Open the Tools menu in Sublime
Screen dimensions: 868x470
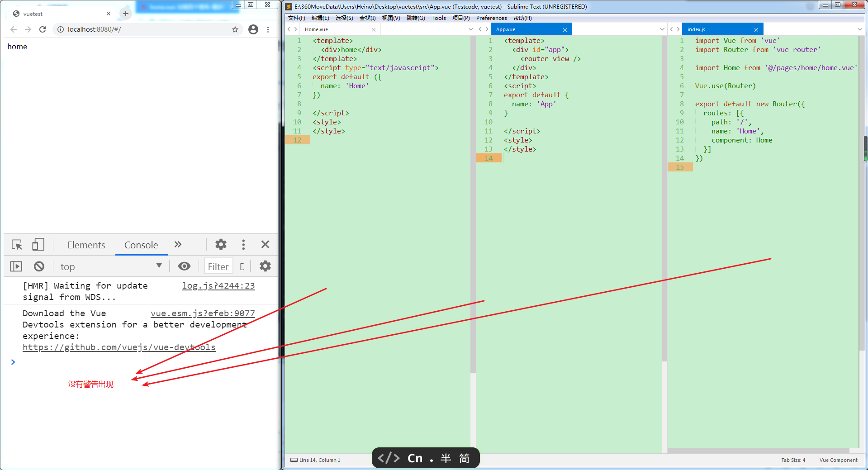[439, 18]
